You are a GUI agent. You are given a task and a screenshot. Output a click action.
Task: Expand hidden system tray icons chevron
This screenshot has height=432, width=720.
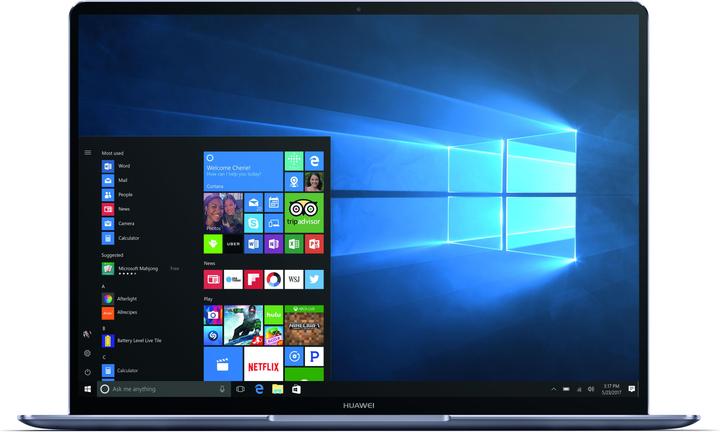click(553, 389)
